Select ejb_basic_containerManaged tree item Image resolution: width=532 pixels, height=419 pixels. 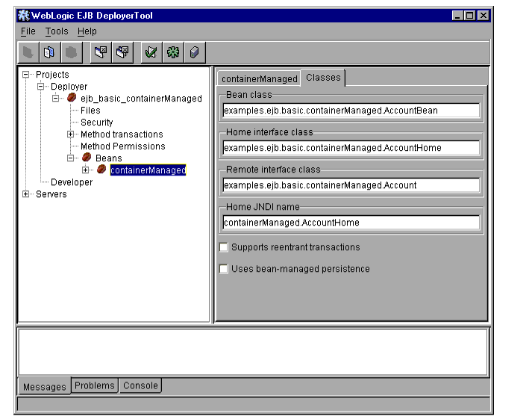[141, 99]
